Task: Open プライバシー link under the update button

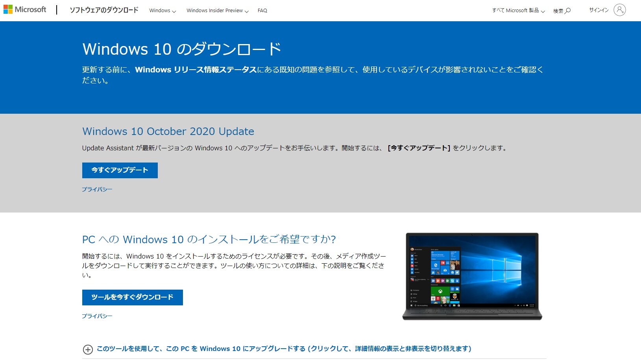Action: [97, 189]
